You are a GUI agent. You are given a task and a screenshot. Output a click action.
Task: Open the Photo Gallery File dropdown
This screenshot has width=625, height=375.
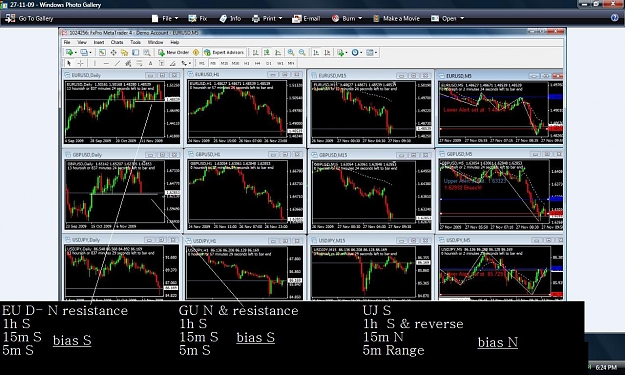click(165, 18)
